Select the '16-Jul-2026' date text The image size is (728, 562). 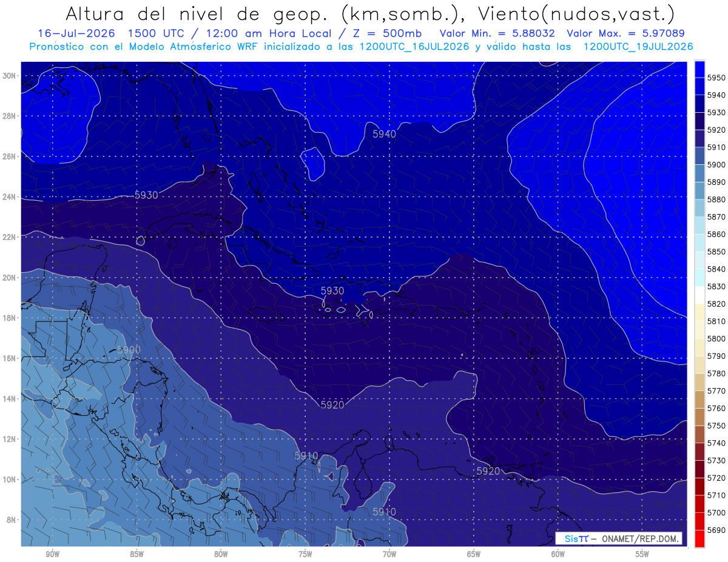(76, 33)
